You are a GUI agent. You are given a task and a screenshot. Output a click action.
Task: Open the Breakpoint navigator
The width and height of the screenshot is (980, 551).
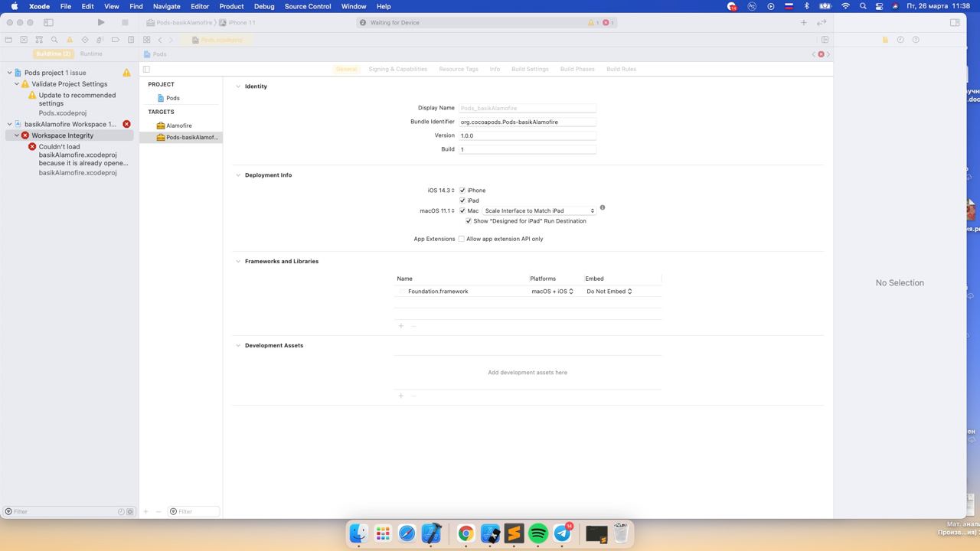(116, 40)
